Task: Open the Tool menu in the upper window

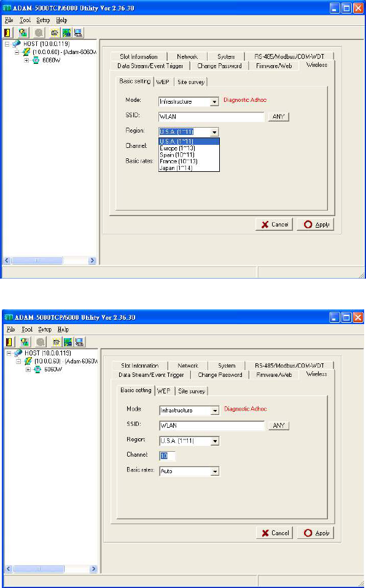Action: (25, 20)
